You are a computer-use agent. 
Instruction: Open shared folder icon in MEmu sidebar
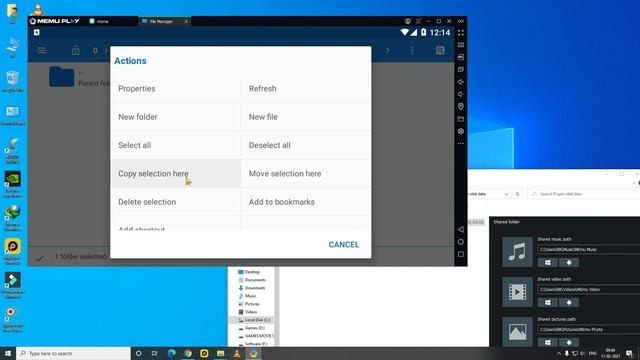click(x=461, y=119)
